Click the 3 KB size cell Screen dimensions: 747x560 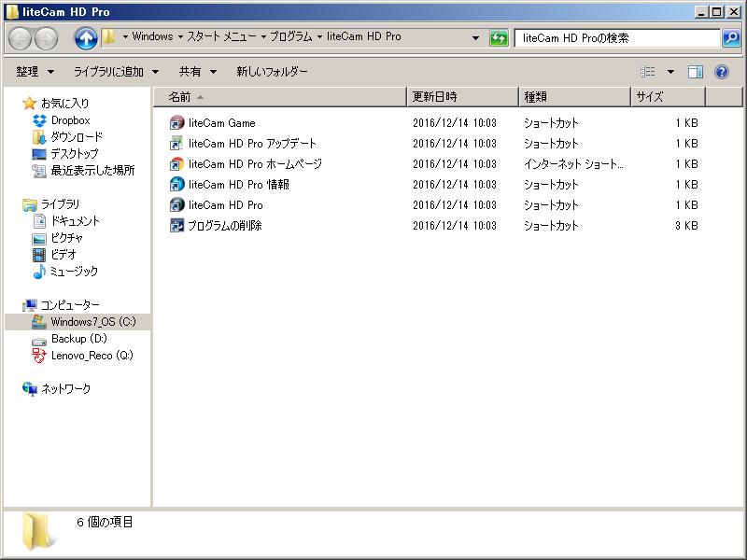click(x=686, y=225)
